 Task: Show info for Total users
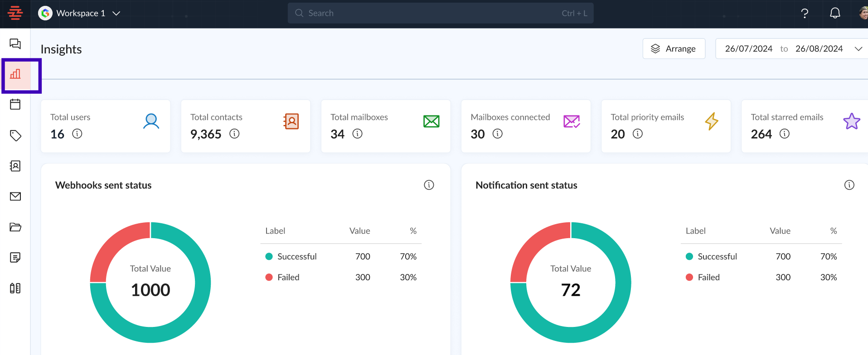point(78,134)
